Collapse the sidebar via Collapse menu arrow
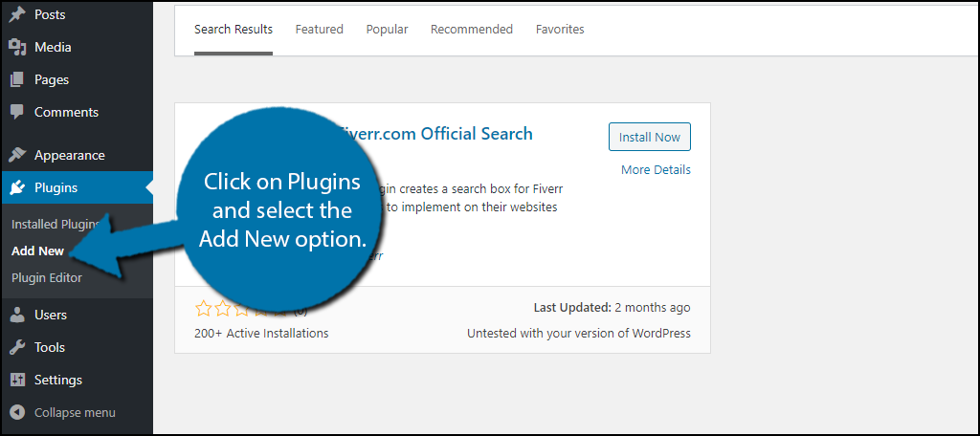 pos(17,412)
